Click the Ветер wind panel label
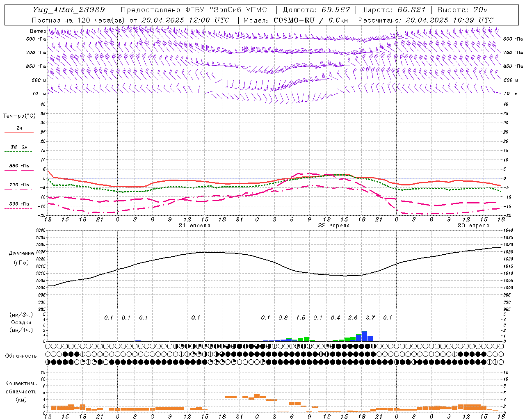 tap(38, 31)
